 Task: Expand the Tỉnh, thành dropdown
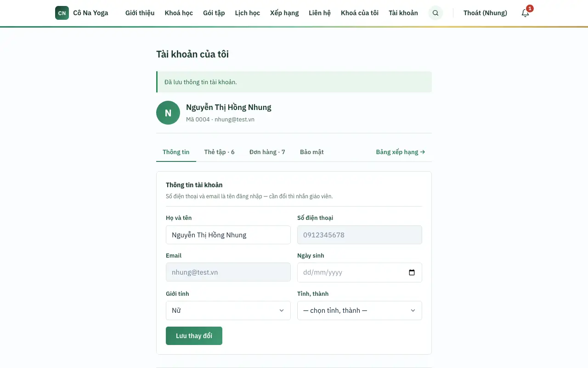click(360, 310)
